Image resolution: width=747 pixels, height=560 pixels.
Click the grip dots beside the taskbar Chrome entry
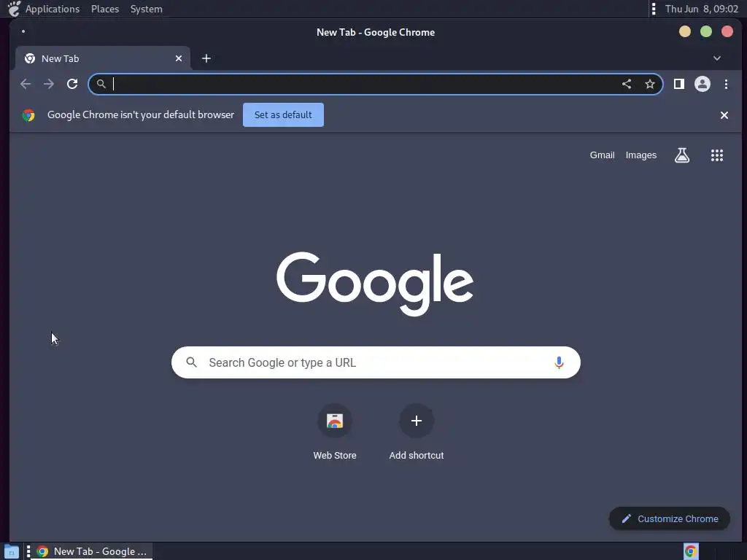(x=28, y=551)
